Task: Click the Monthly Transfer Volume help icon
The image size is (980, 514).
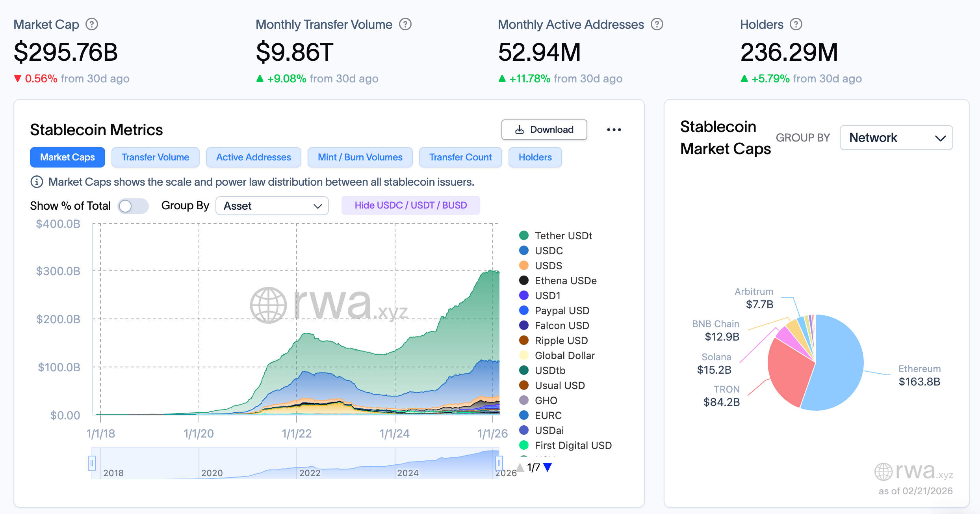Action: point(405,24)
